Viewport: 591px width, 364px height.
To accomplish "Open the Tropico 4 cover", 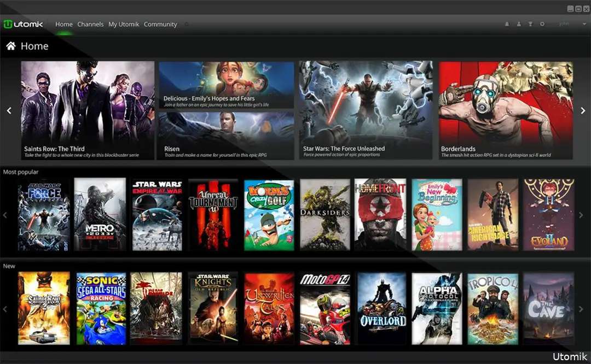I will click(493, 309).
